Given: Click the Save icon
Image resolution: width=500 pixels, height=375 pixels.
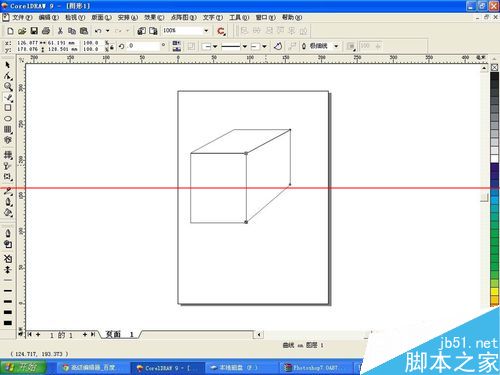Looking at the screenshot, I should [x=34, y=31].
